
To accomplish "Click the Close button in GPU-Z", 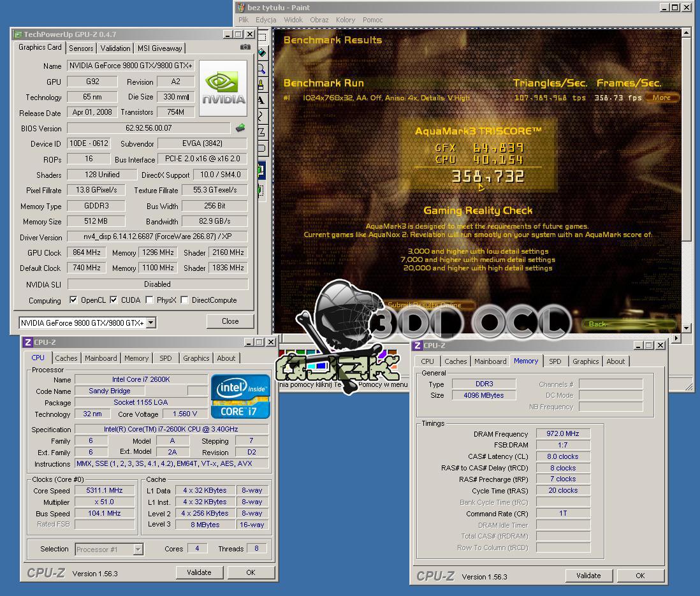I will pos(230,321).
